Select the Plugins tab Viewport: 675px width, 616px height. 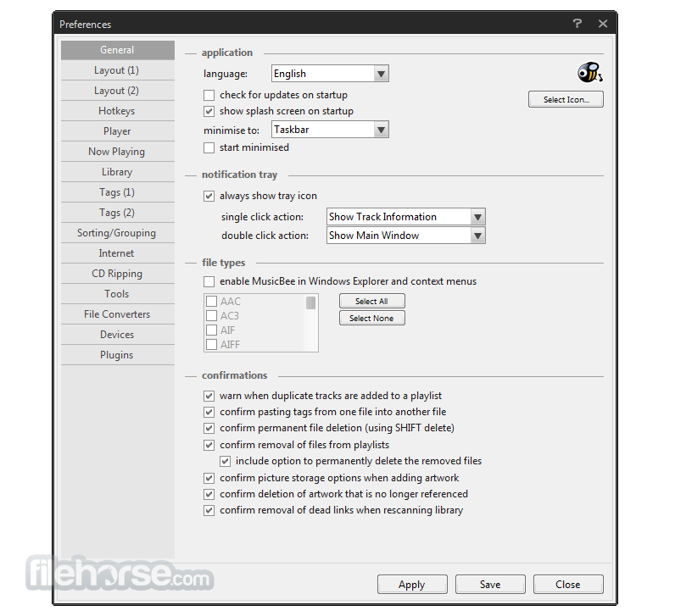point(118,355)
